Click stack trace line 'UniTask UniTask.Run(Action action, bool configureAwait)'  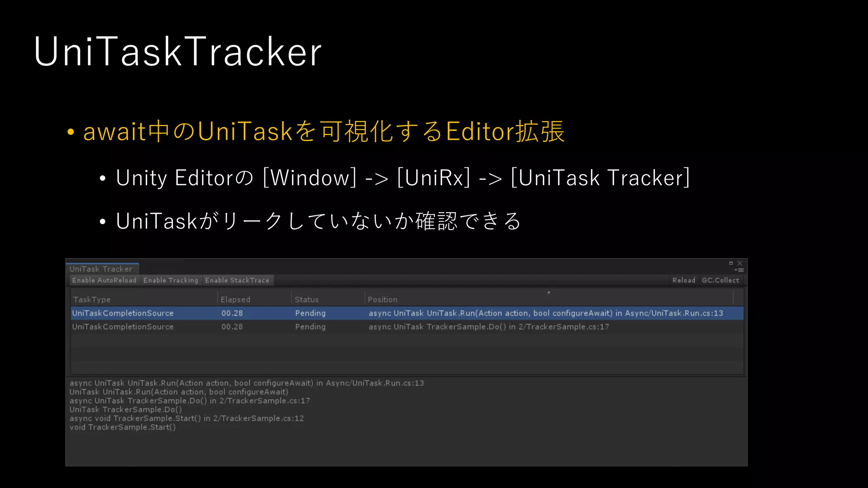tap(178, 392)
